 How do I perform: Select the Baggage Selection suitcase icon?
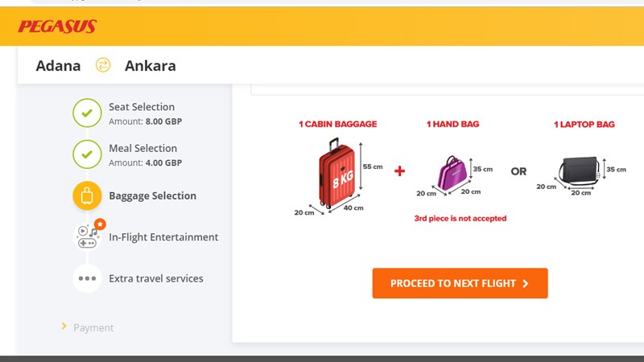87,195
